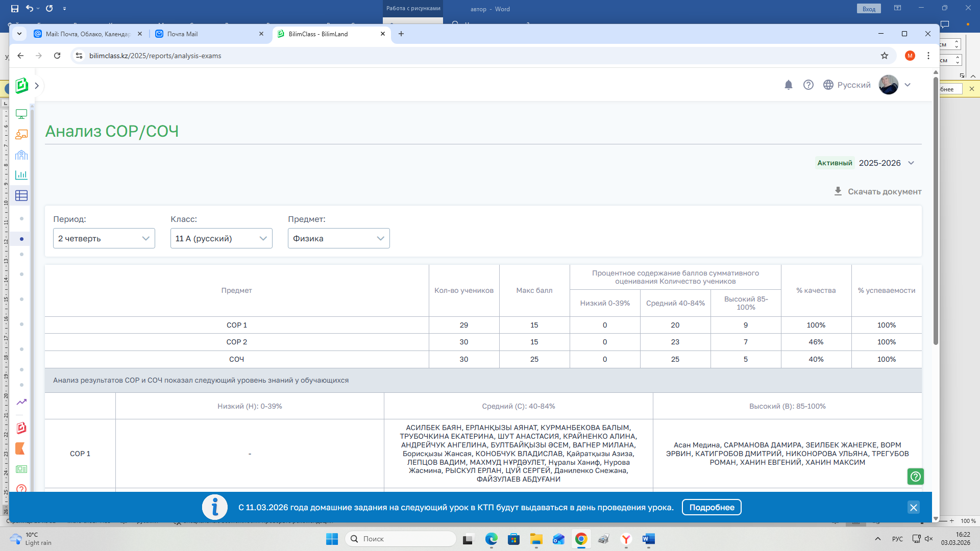Open the bar chart sidebar icon
Screen dimensions: 980x551
(21, 175)
